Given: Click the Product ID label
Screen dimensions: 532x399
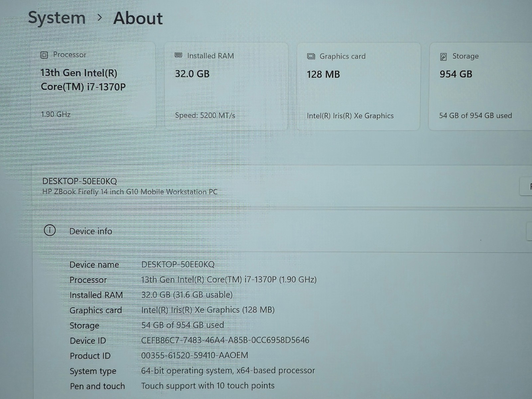Looking at the screenshot, I should click(90, 356).
